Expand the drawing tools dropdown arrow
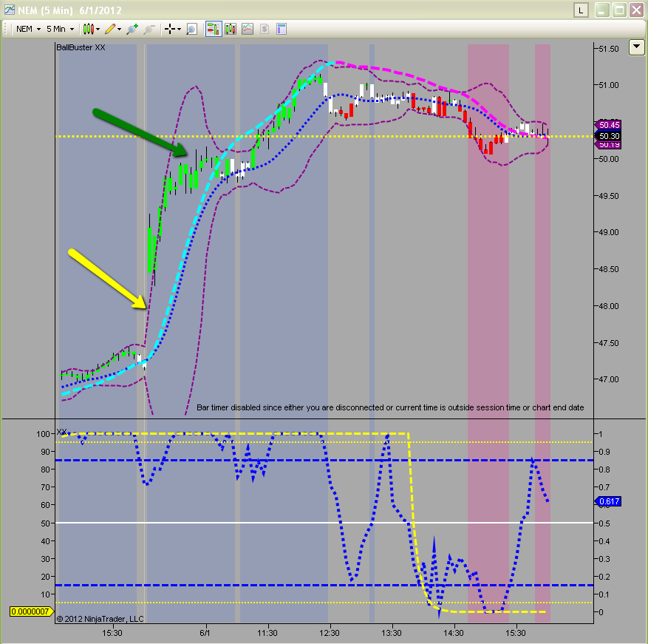 pos(120,29)
